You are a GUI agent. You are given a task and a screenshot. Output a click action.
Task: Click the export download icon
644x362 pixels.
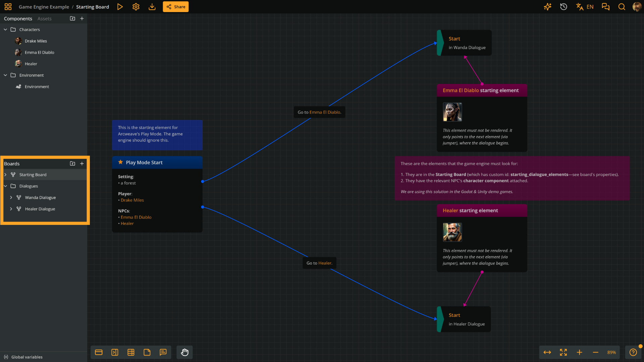tap(152, 7)
